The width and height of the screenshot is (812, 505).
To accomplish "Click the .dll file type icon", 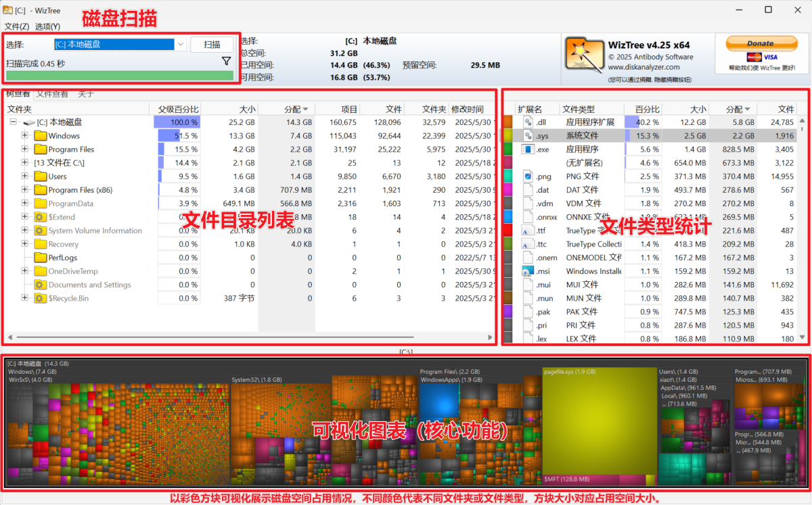I will [528, 122].
